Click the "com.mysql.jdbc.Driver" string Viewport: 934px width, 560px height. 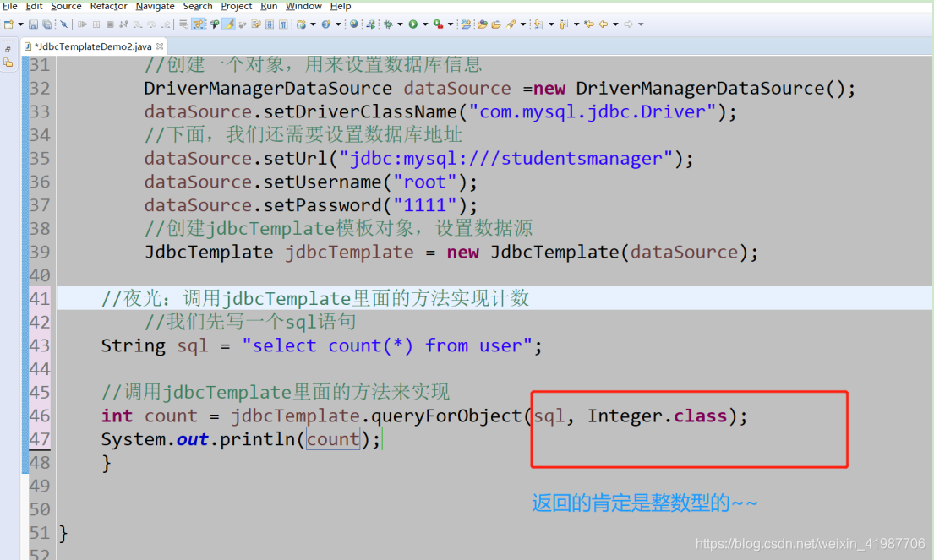[592, 111]
